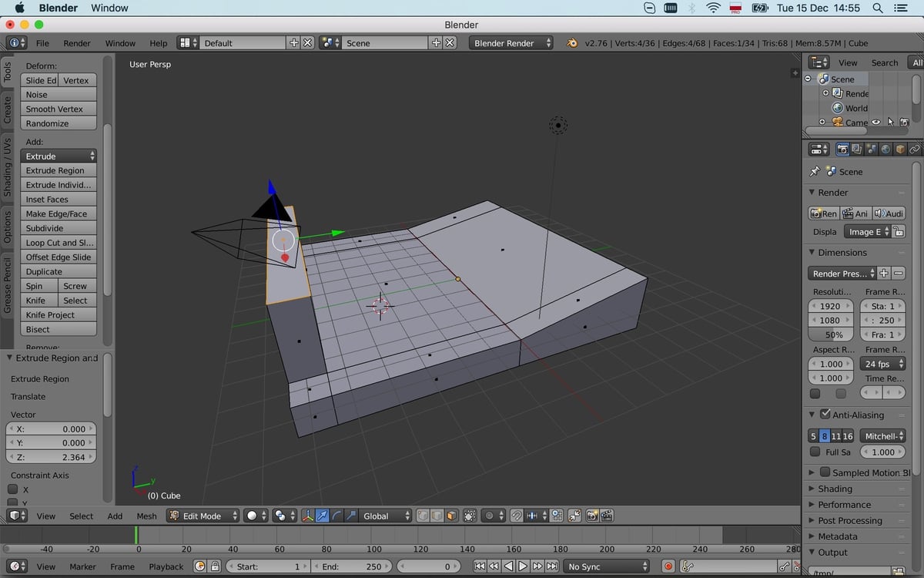Select the Render properties camera tab icon
This screenshot has height=578, width=924.
point(842,149)
